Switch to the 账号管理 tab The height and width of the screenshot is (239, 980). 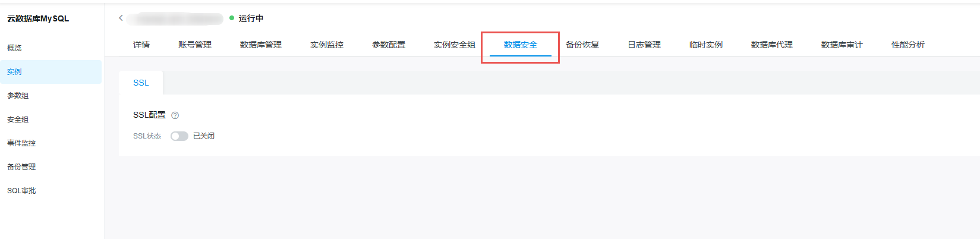tap(195, 45)
